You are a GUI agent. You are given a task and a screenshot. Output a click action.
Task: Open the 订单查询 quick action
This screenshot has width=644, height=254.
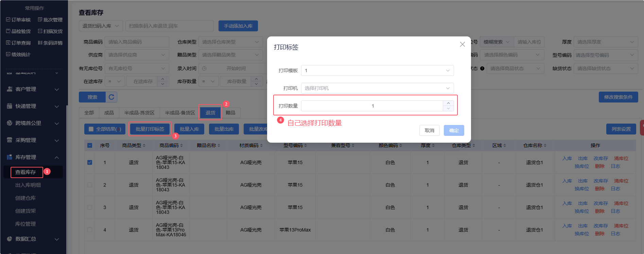(18, 43)
